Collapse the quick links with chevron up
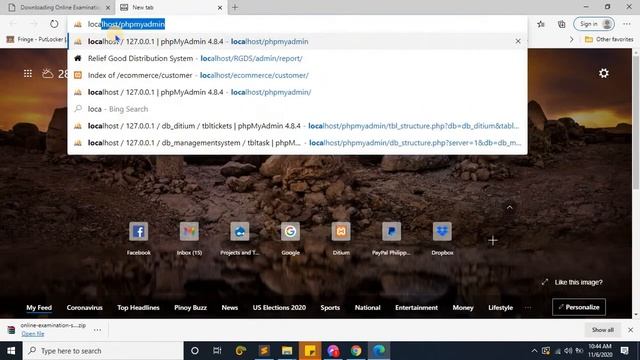 509,208
